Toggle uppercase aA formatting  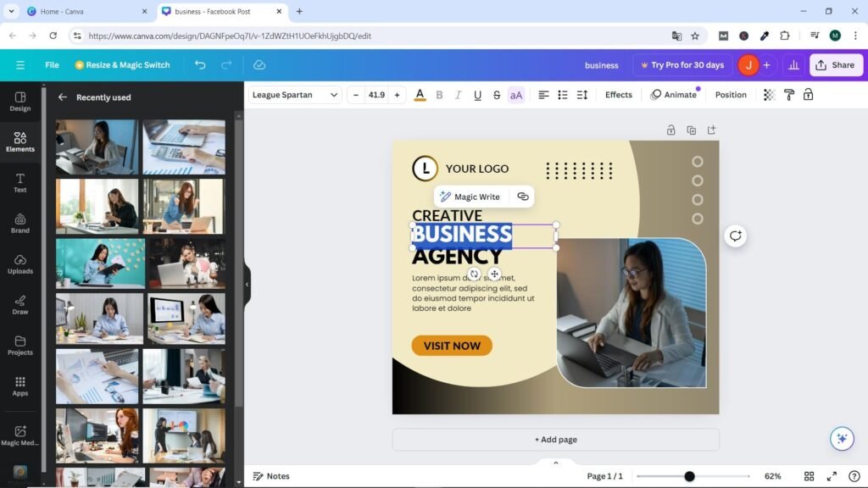(x=516, y=95)
